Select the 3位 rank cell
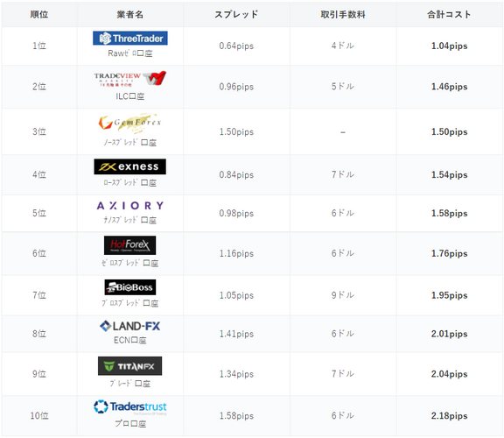The width and height of the screenshot is (504, 438). (39, 131)
